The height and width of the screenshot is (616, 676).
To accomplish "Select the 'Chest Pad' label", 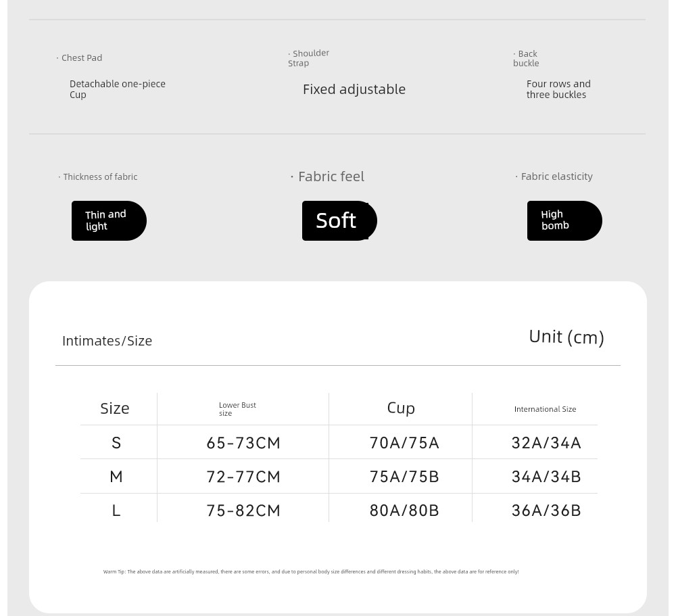I will [79, 57].
